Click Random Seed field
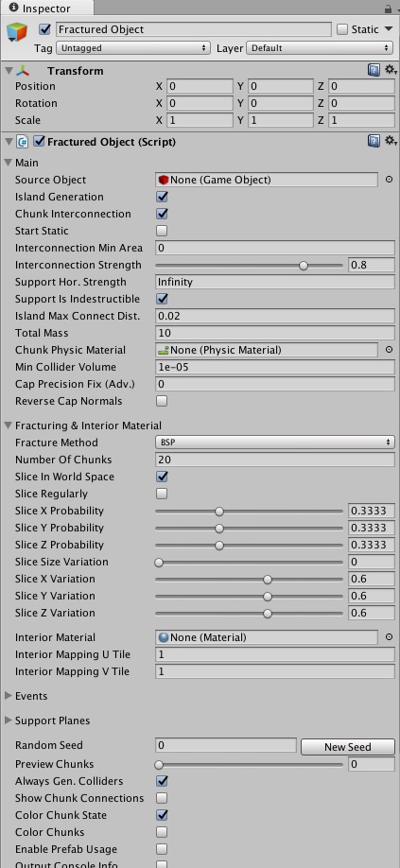400x868 pixels. pos(226,745)
